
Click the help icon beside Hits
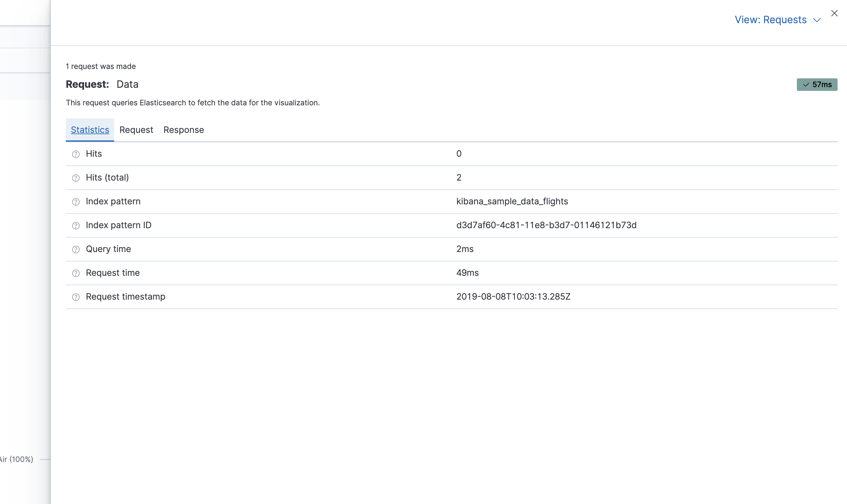coord(76,154)
